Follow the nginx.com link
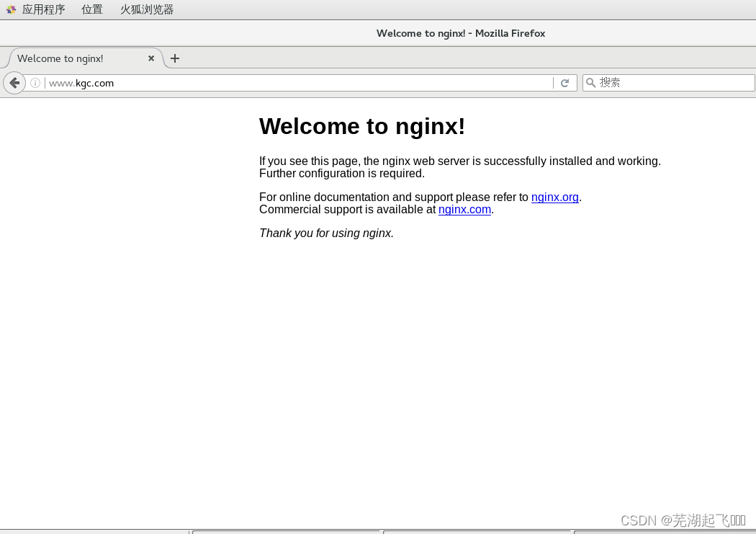 464,210
